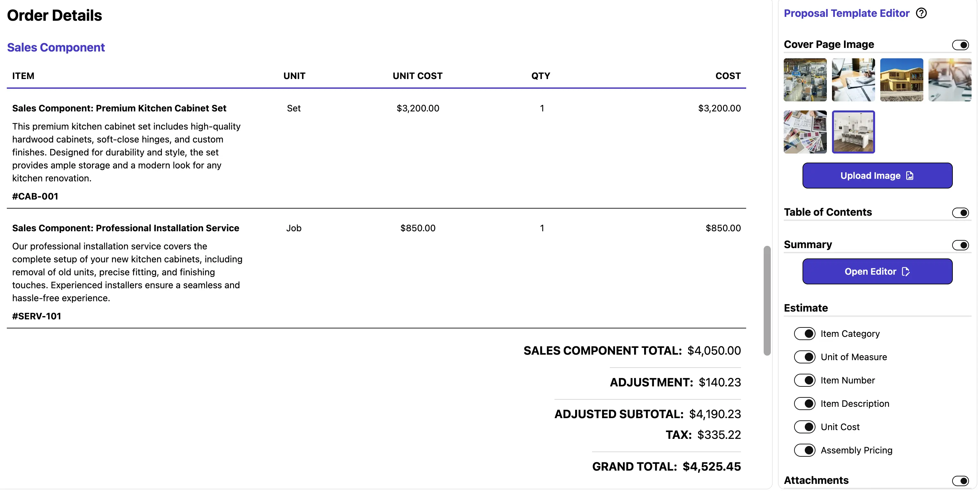Click the help icon beside Proposal Template Editor
980x491 pixels.
click(x=921, y=13)
